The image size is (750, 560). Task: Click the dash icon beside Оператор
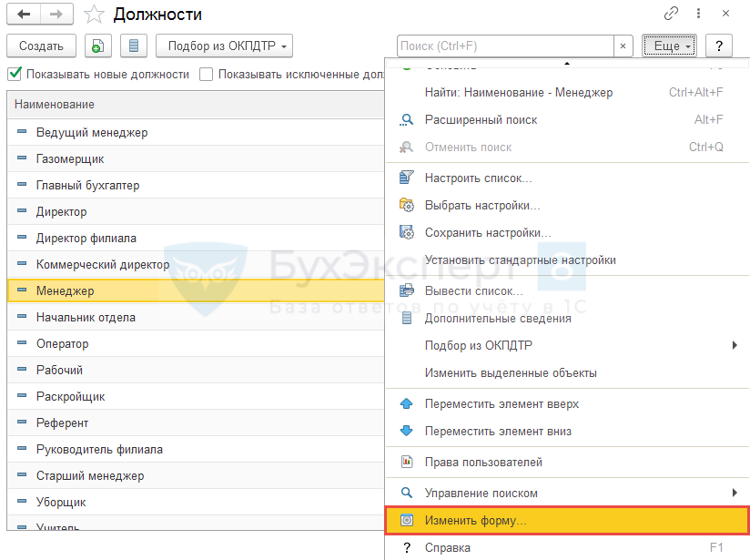[x=22, y=342]
